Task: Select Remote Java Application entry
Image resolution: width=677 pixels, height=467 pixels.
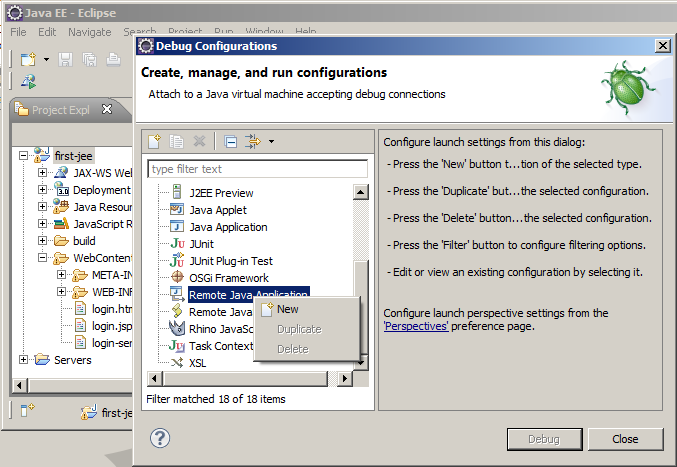Action: 248,295
